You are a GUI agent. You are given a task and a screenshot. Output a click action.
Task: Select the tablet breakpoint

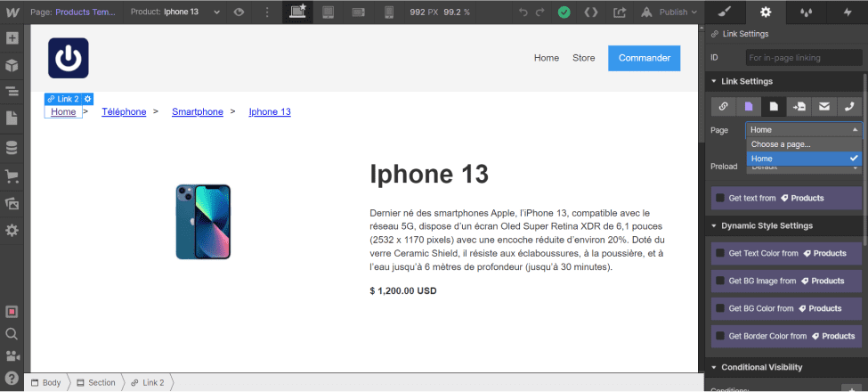tap(328, 12)
